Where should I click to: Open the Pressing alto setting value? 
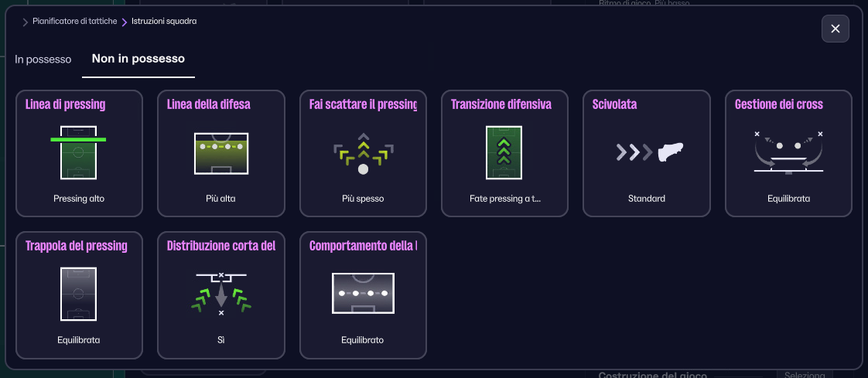pos(79,199)
